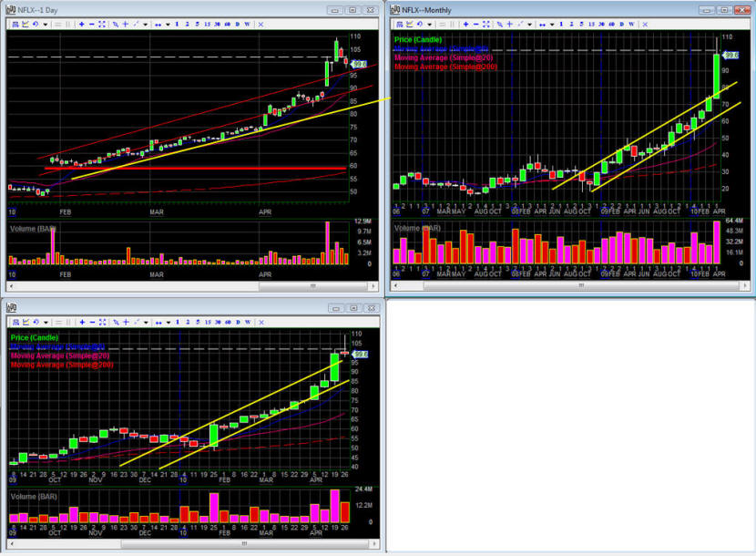This screenshot has width=756, height=556.
Task: Switch NFLX 1 Day chart to 5-minute interval
Action: click(x=197, y=24)
